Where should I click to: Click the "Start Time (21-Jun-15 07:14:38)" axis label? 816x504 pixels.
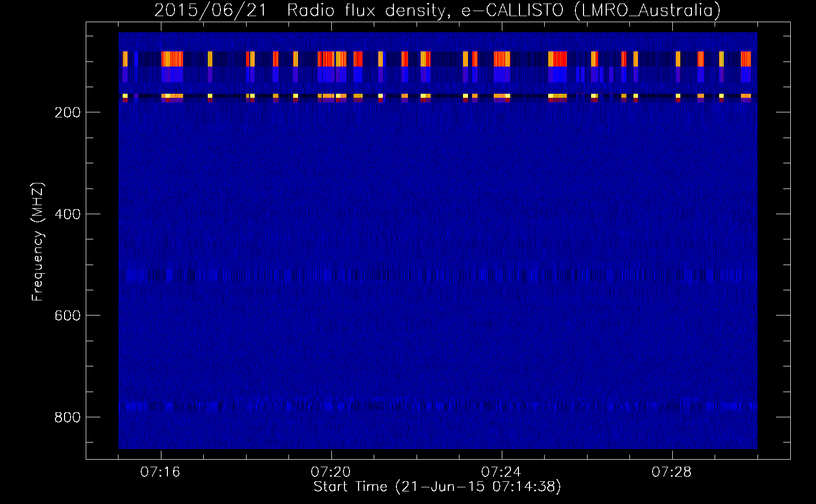437,487
